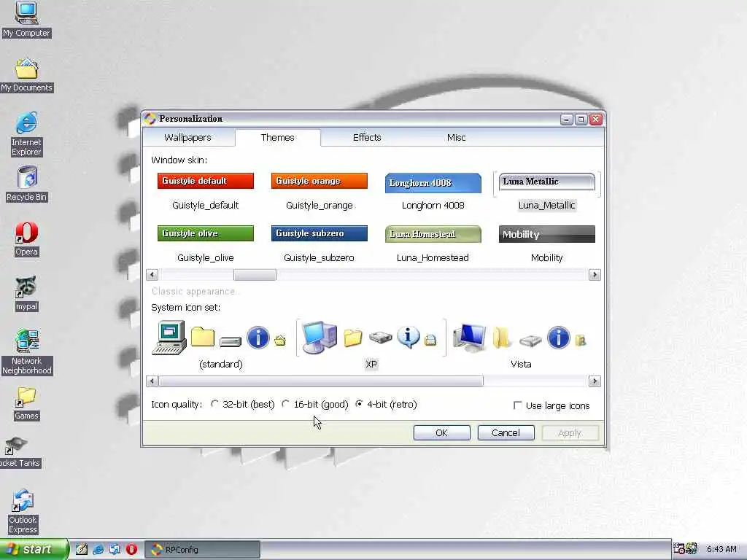This screenshot has width=747, height=560.
Task: Pick the Longhorn 4008 skin preview
Action: pos(433,183)
